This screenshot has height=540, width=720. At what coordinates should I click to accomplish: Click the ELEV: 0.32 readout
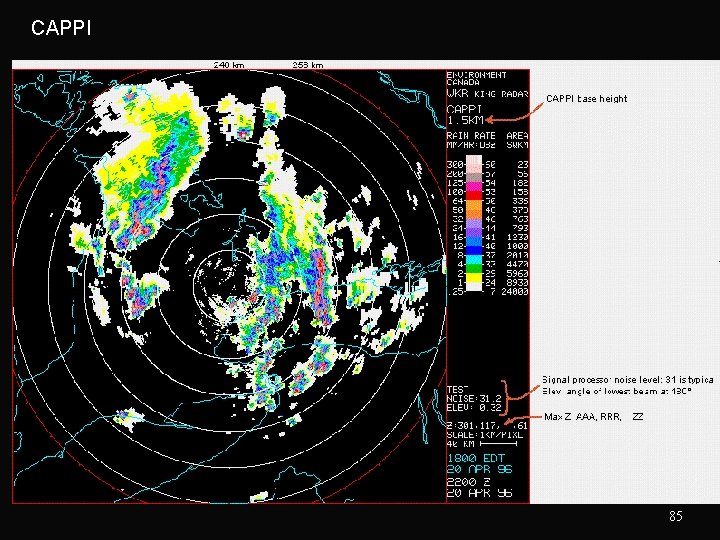[x=474, y=408]
